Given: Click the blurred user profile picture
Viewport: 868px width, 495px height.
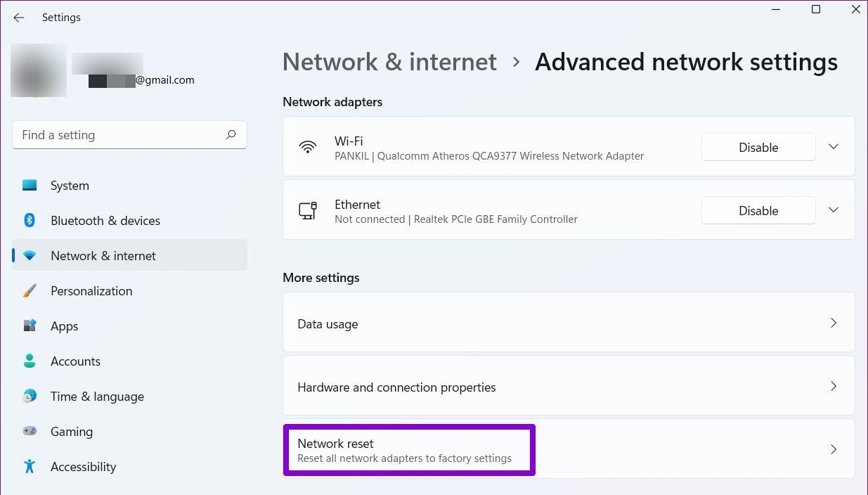Looking at the screenshot, I should (39, 70).
